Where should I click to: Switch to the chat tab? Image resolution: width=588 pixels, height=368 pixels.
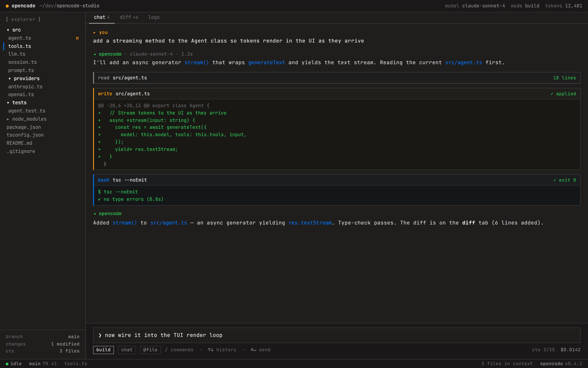coord(101,17)
